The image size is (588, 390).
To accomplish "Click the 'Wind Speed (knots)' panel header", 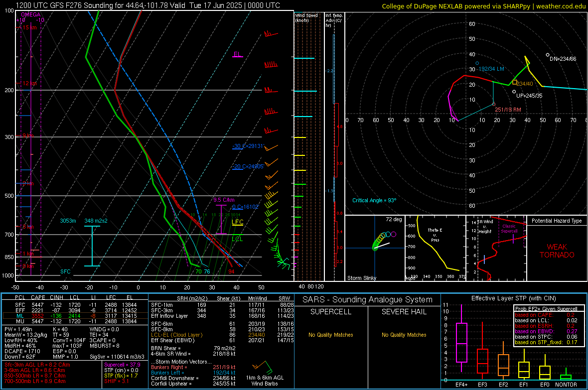I will [x=306, y=17].
